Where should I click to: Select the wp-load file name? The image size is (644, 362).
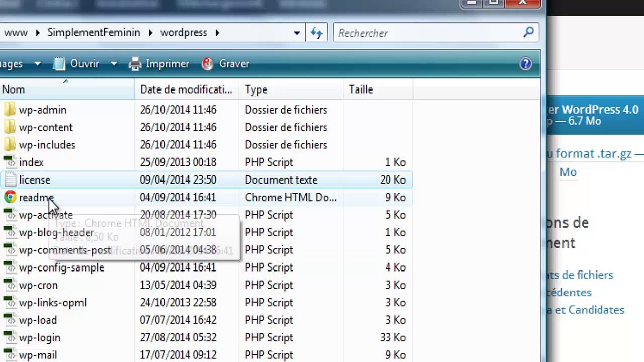click(38, 320)
